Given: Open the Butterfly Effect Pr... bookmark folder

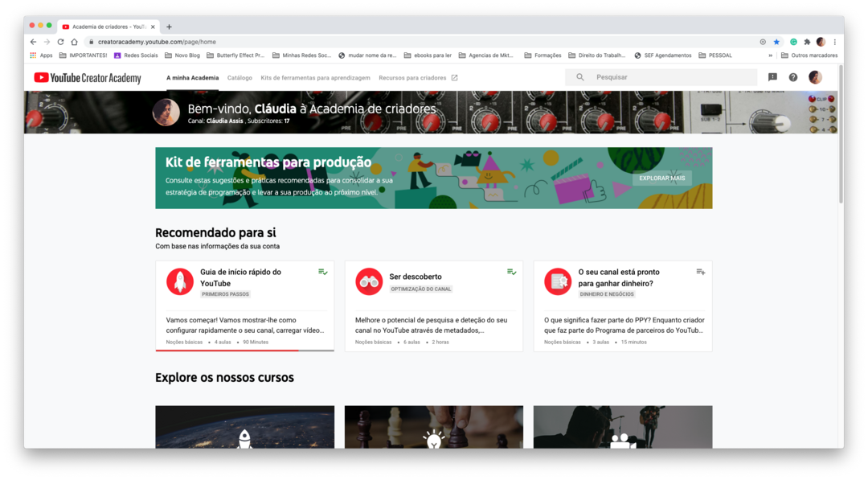Looking at the screenshot, I should [235, 55].
